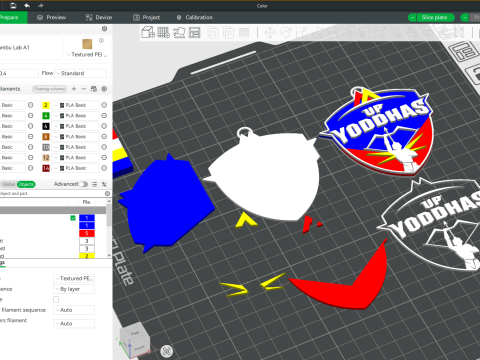
Task: Open the Print plate dropdown arrow
Action: pos(464,18)
